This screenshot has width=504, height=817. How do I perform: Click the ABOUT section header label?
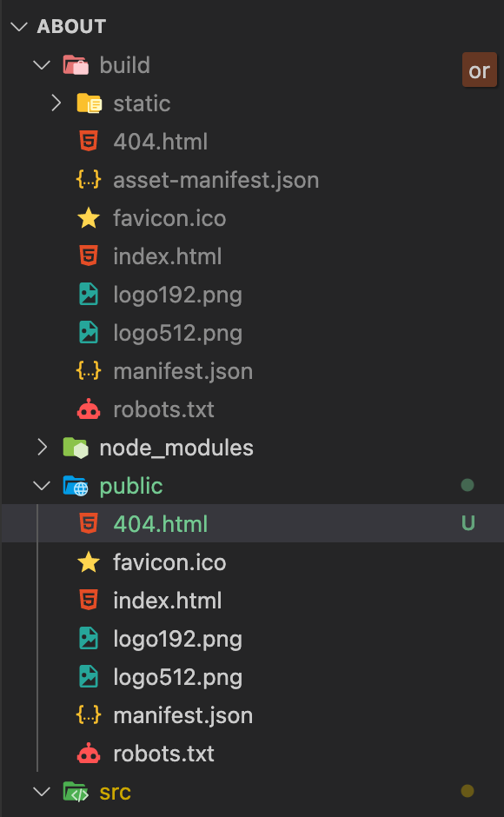[x=72, y=27]
